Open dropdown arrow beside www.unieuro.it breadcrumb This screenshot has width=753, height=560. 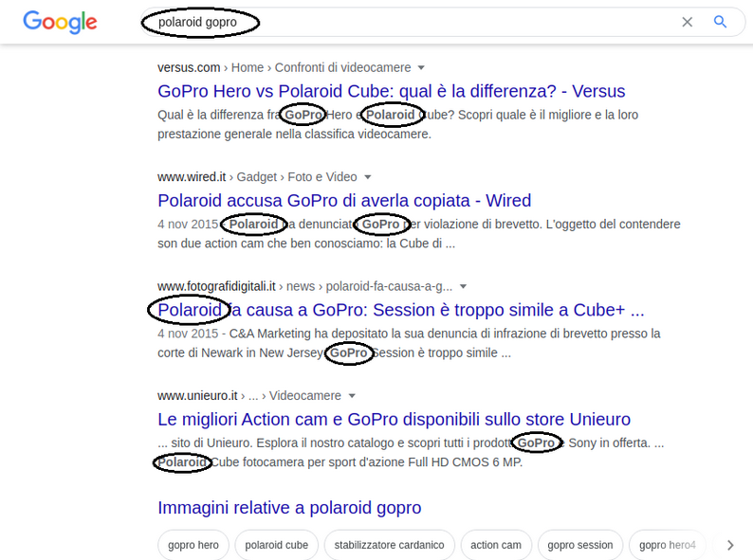click(x=352, y=396)
